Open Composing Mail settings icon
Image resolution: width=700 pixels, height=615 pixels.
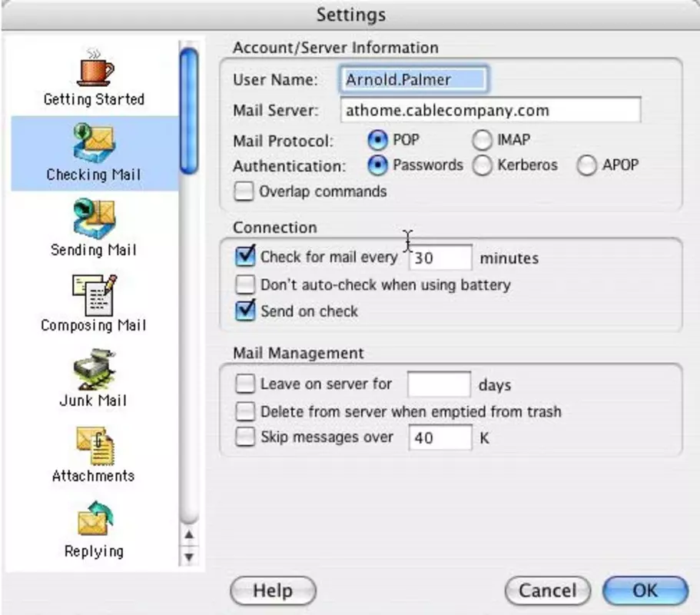click(x=95, y=294)
